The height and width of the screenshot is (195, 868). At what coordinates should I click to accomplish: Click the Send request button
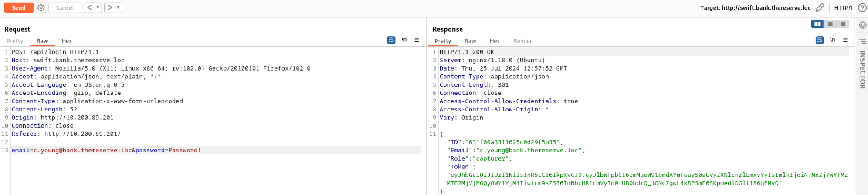click(19, 7)
